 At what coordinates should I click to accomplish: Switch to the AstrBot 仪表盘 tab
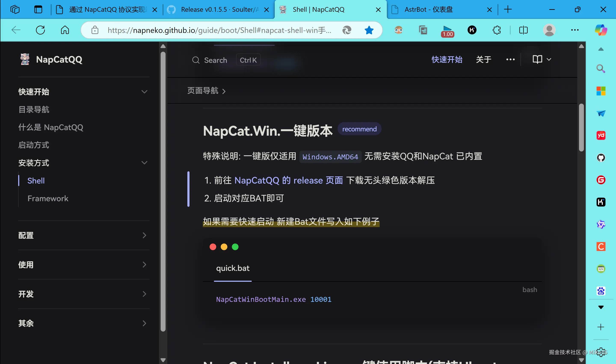point(428,10)
